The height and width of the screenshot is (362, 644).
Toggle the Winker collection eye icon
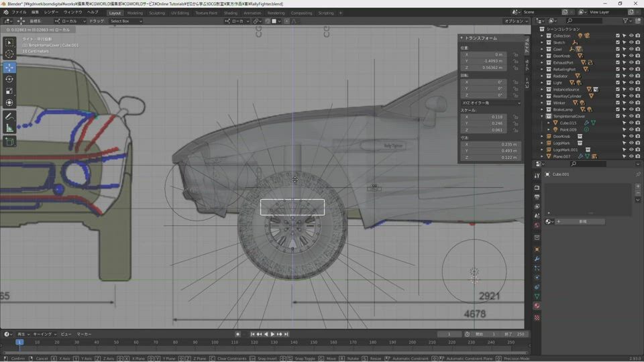[x=631, y=103]
